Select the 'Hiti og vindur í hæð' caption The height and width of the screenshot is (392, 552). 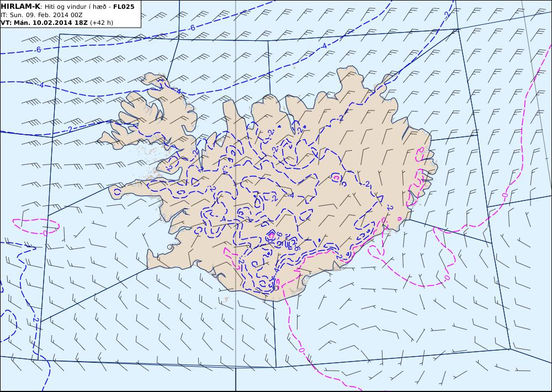pyautogui.click(x=75, y=7)
